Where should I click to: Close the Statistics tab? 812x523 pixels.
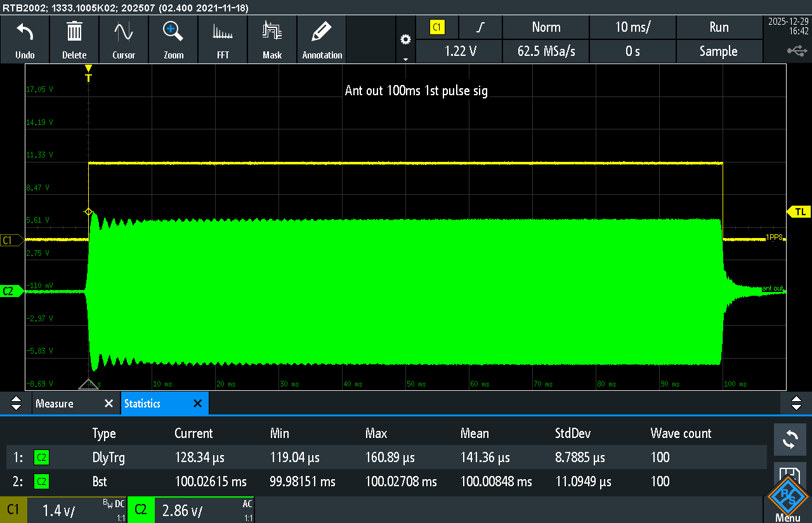click(197, 404)
